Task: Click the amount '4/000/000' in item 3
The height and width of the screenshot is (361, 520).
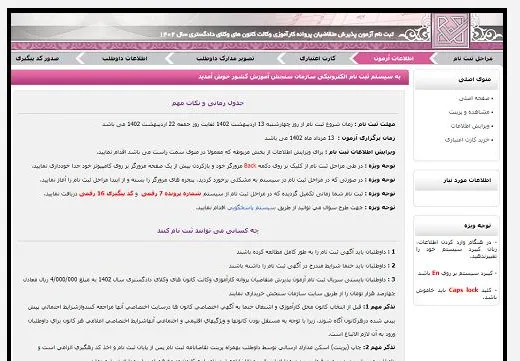Action: tap(63, 279)
